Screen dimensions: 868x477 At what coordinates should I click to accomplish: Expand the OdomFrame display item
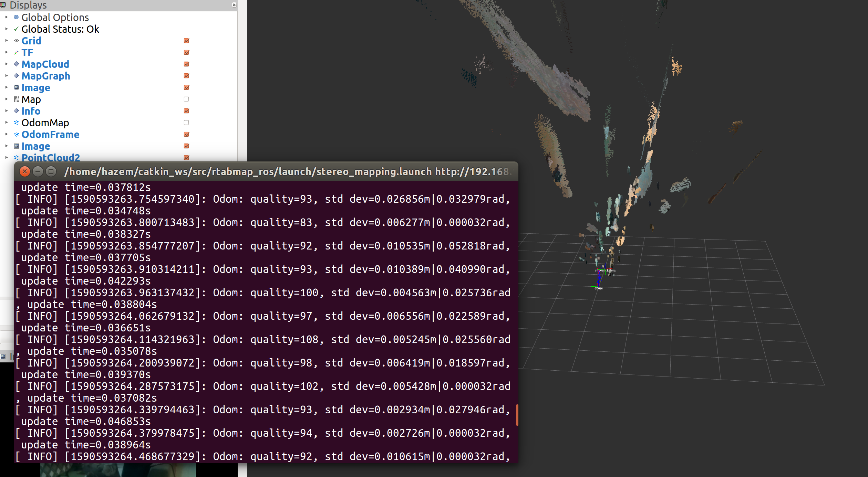click(6, 134)
